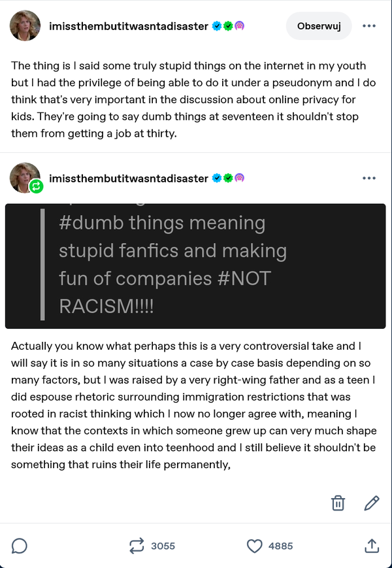
Task: Open the dark tags screenshot image
Action: pos(195,266)
